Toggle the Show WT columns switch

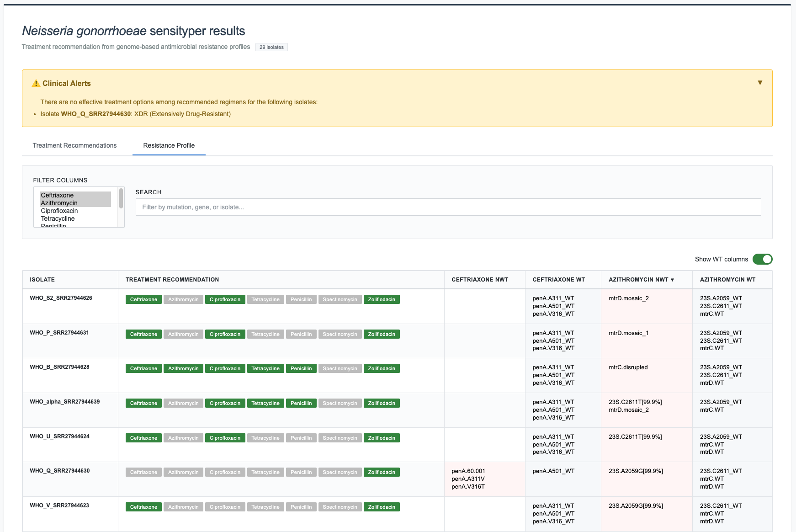(762, 259)
